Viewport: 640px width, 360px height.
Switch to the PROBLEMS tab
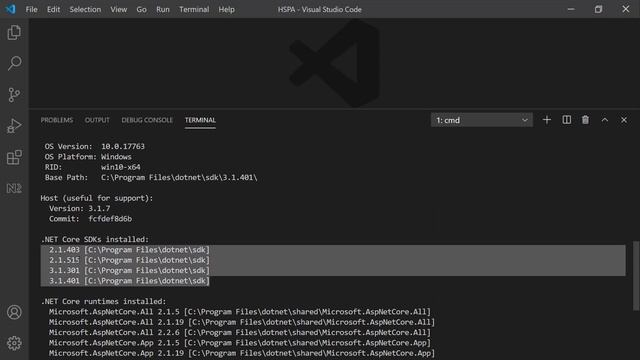[x=57, y=120]
